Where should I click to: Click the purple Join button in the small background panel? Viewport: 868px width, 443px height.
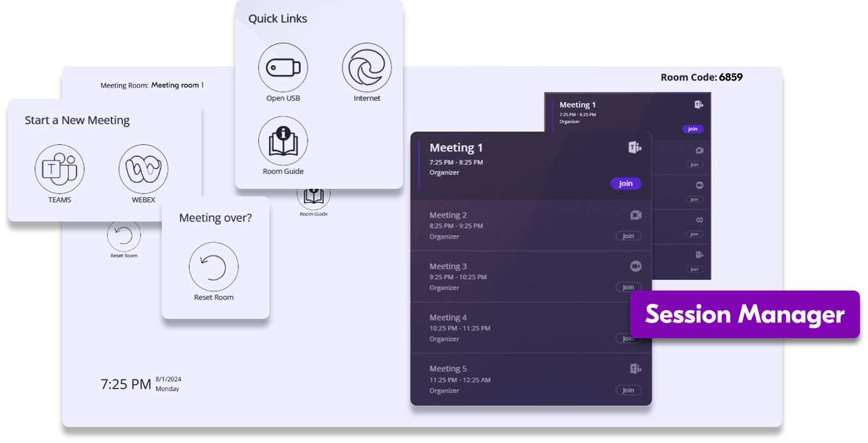692,129
